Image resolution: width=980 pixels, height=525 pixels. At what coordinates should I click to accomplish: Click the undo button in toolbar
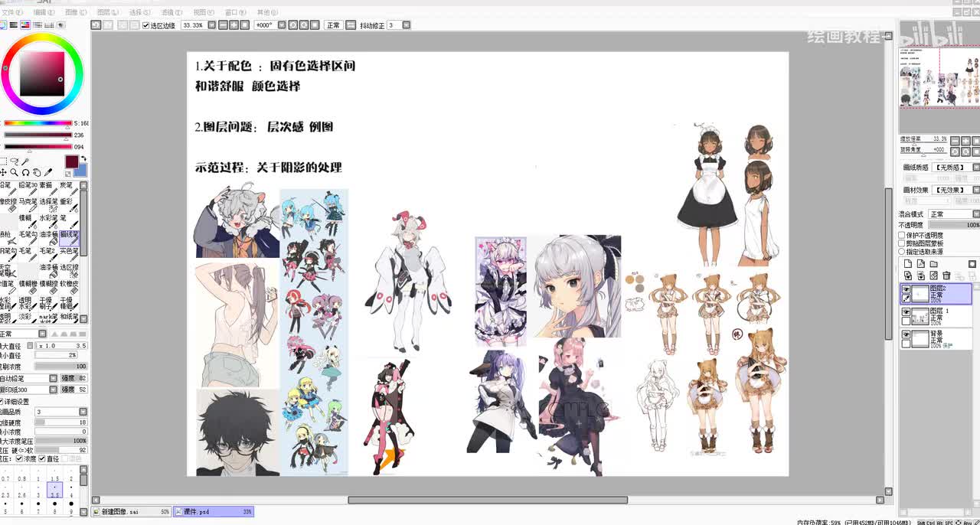coord(96,25)
